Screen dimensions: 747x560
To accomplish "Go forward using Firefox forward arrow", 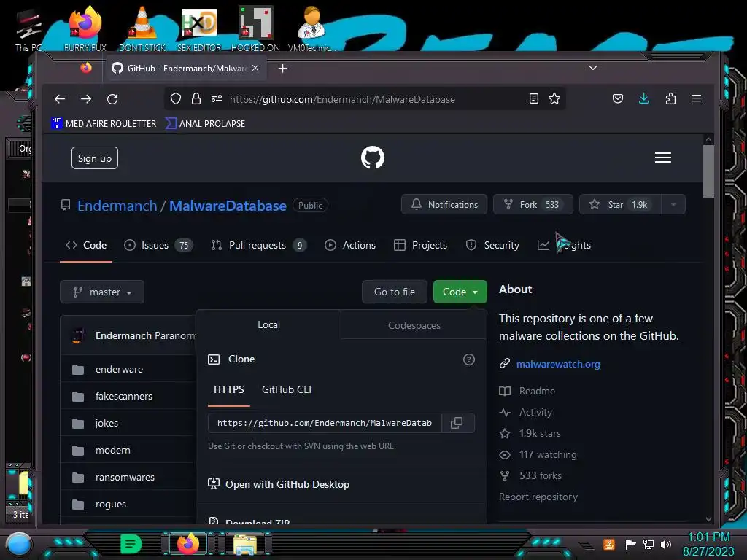I will [86, 99].
